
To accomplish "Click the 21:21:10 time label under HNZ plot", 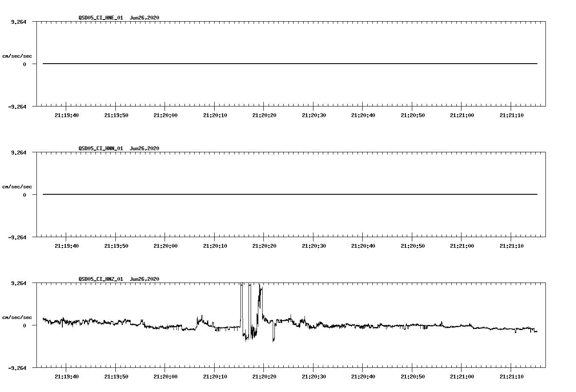I will [x=512, y=377].
